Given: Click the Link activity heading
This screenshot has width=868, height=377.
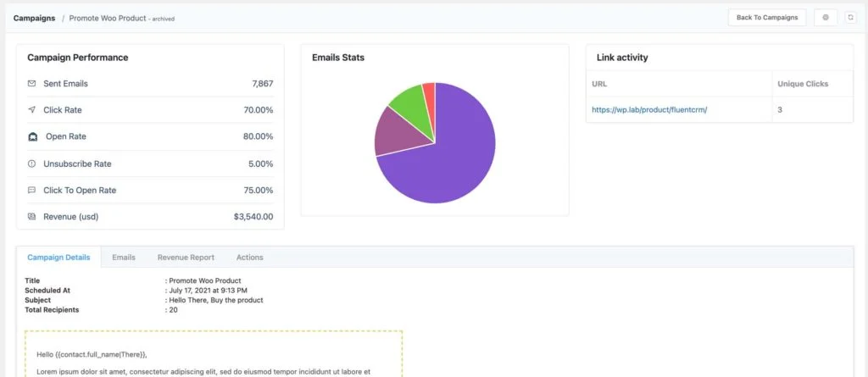Looking at the screenshot, I should (x=622, y=58).
